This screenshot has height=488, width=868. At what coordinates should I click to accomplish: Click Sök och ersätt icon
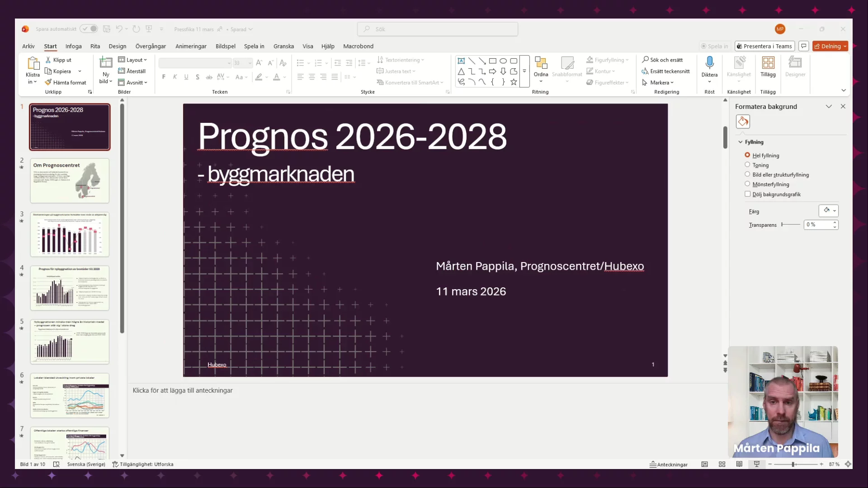coord(646,60)
